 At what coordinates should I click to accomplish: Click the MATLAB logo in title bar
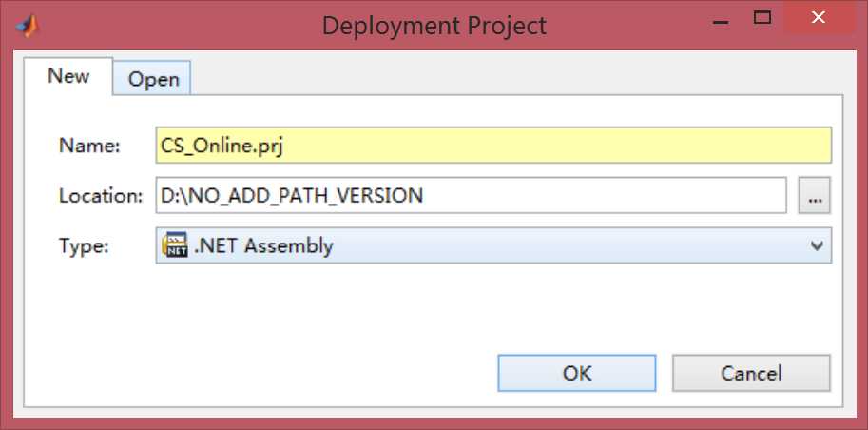[27, 26]
